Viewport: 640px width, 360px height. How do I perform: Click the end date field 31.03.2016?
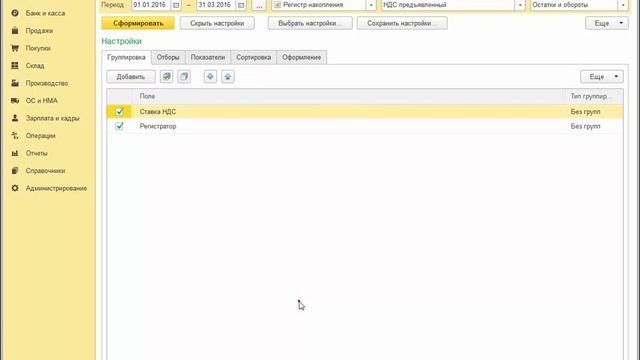tap(216, 5)
